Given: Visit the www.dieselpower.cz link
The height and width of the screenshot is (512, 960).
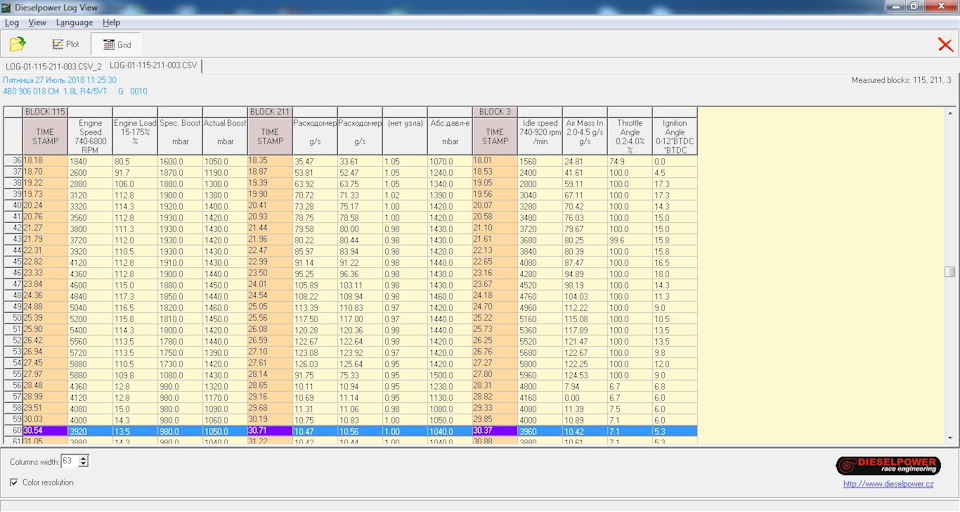Looking at the screenshot, I should (887, 484).
